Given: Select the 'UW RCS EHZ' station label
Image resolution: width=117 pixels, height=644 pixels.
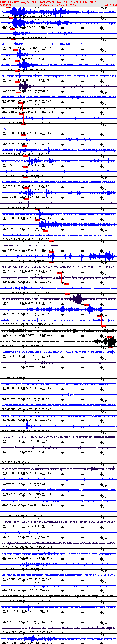Looking at the screenshot, I should pyautogui.click(x=9, y=155).
